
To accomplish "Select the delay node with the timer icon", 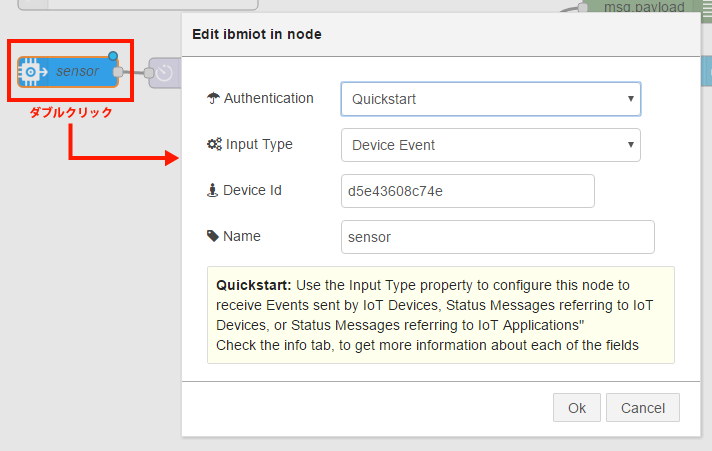I will tap(165, 73).
